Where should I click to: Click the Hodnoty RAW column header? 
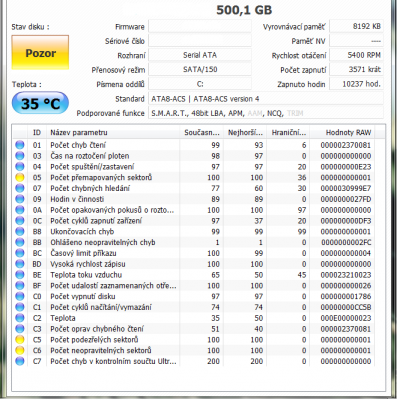[342, 133]
